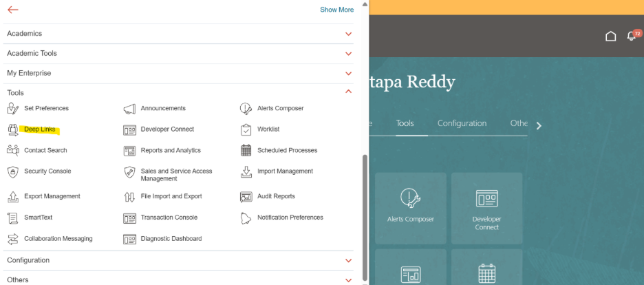This screenshot has height=285, width=644.
Task: Click the Set Preferences label
Action: 46,108
